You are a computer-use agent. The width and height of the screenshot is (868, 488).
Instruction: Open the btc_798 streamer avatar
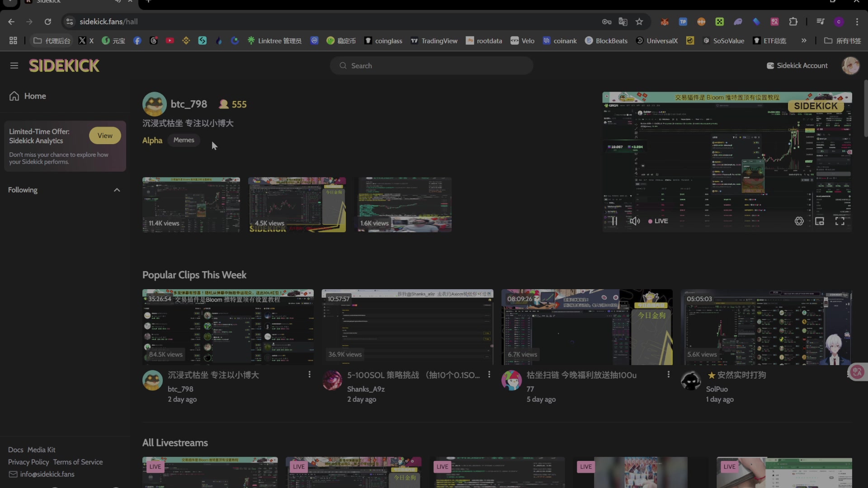click(154, 104)
